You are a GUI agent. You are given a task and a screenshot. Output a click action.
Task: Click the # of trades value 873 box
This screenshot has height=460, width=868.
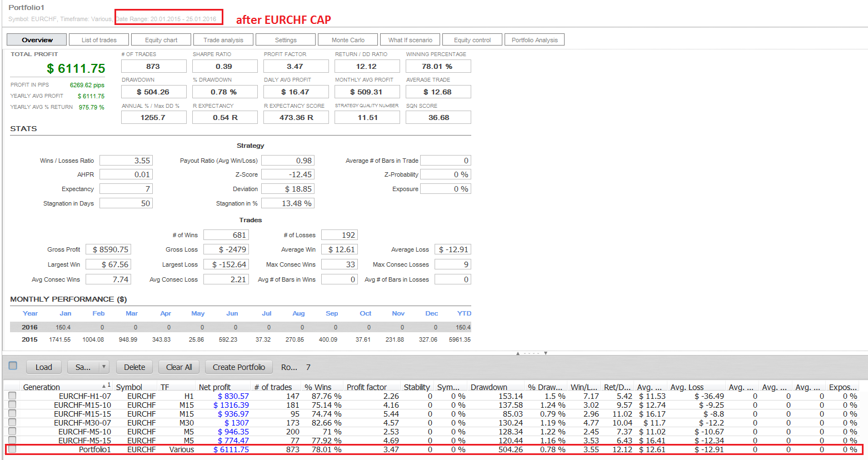click(x=153, y=66)
